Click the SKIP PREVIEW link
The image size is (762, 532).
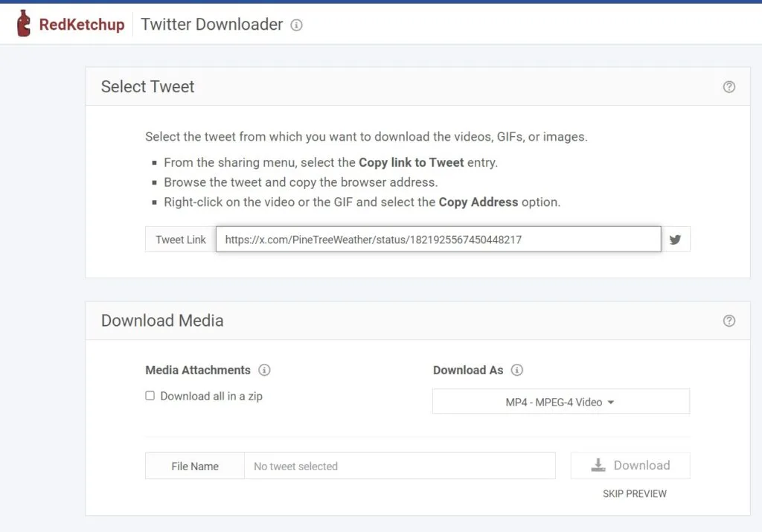pyautogui.click(x=635, y=493)
